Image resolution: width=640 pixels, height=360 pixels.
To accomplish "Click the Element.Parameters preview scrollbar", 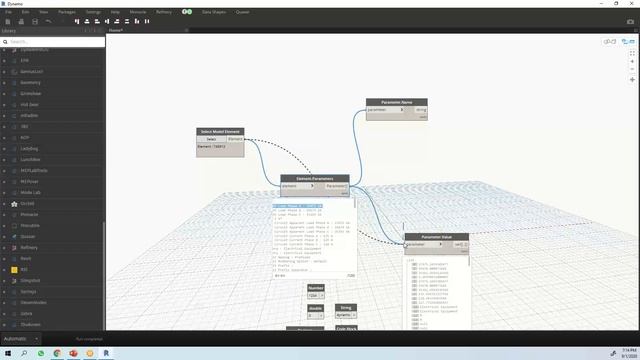I will click(x=355, y=204).
